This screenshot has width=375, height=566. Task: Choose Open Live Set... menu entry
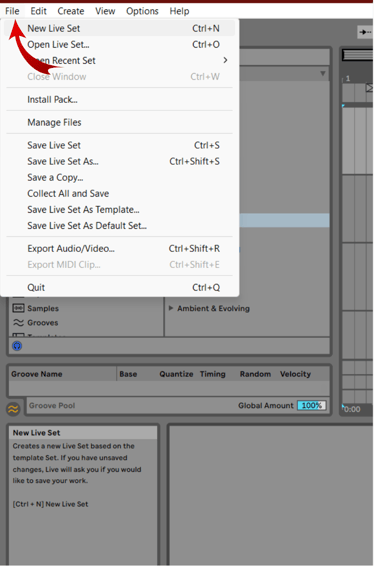119,44
